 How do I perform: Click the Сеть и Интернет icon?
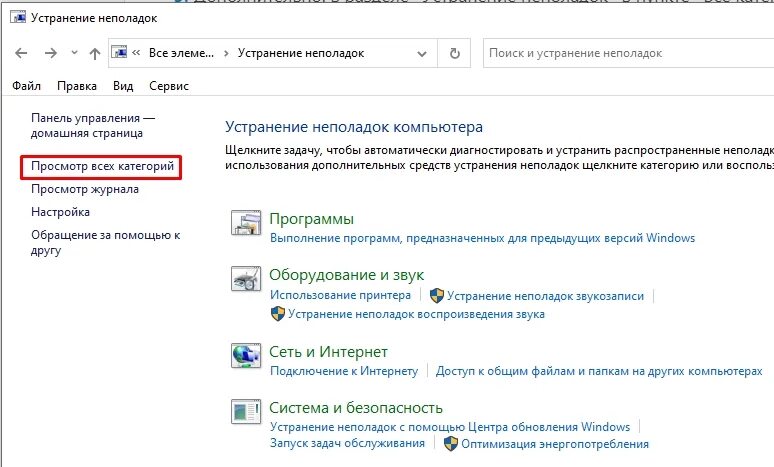[246, 355]
